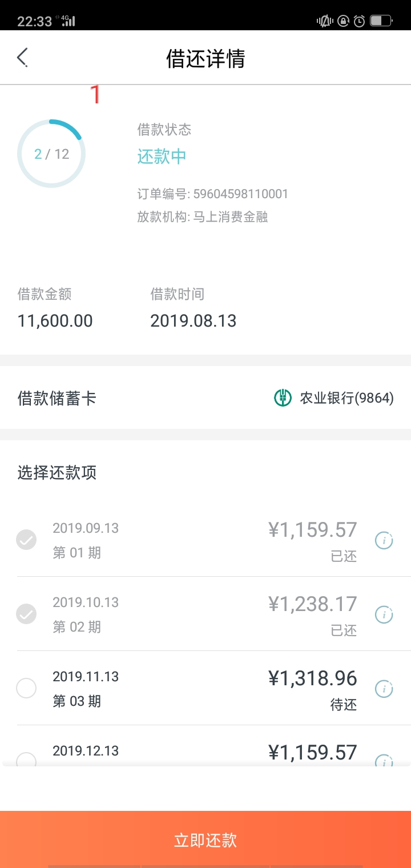The height and width of the screenshot is (868, 411).
Task: Tap the rotation lock status icon
Action: (343, 21)
